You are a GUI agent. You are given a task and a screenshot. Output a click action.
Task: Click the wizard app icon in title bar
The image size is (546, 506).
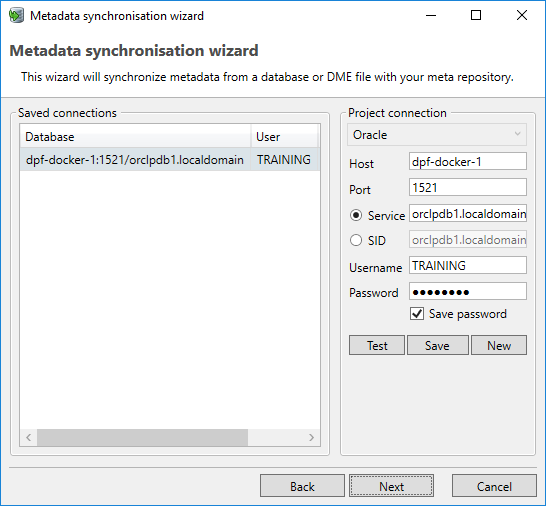[x=16, y=16]
